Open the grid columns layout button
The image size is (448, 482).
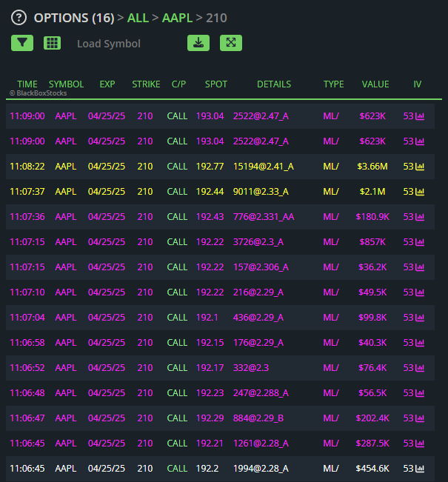click(x=52, y=43)
